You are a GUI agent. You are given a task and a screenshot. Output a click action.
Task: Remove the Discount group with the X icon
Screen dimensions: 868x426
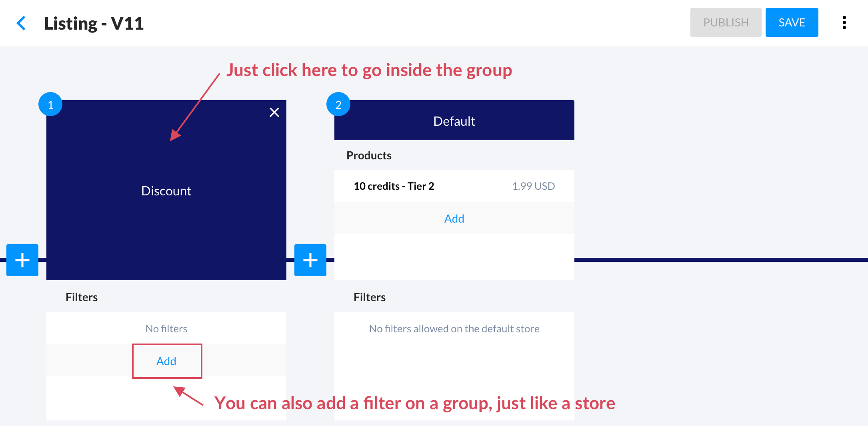pos(274,113)
